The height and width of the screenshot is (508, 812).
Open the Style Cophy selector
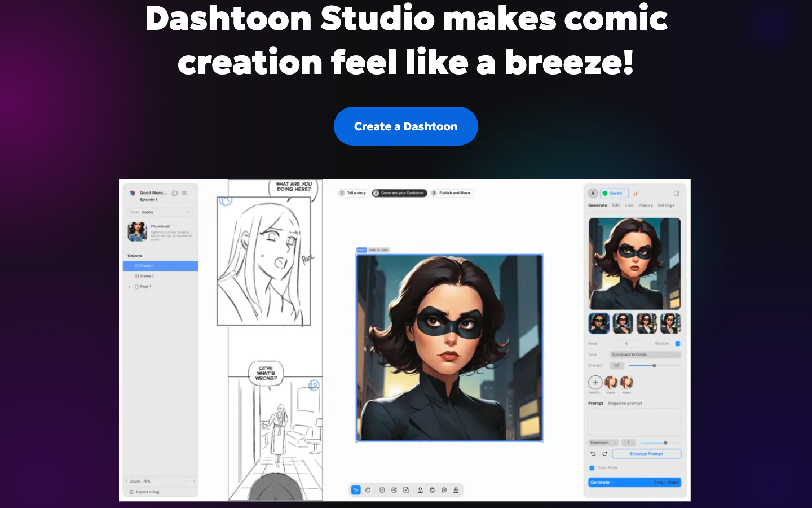(x=160, y=212)
